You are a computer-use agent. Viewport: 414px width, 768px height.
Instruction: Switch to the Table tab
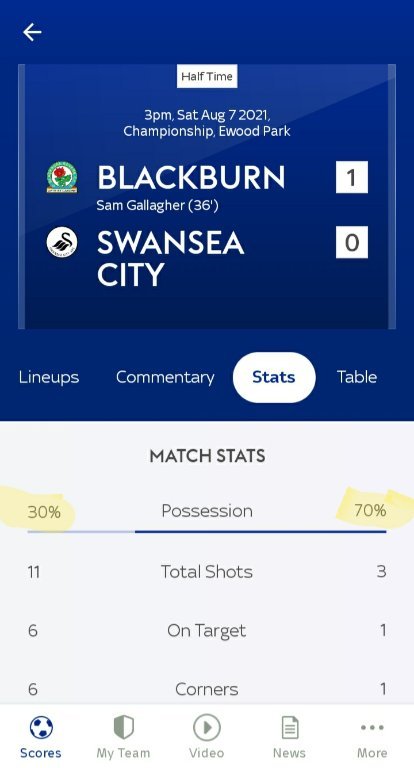(357, 377)
